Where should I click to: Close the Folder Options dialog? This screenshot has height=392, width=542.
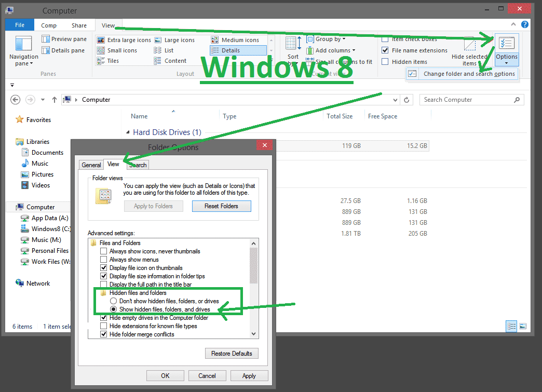[x=265, y=145]
